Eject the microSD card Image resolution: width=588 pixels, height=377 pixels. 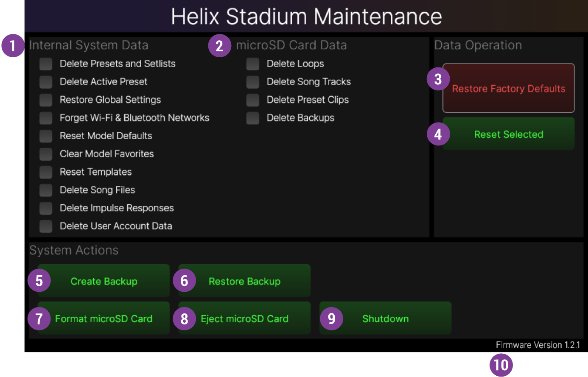(244, 318)
